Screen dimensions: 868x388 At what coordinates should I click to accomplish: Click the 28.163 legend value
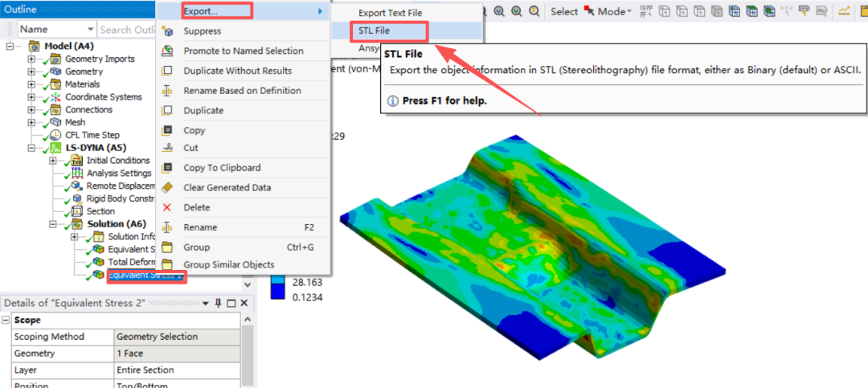(x=308, y=283)
